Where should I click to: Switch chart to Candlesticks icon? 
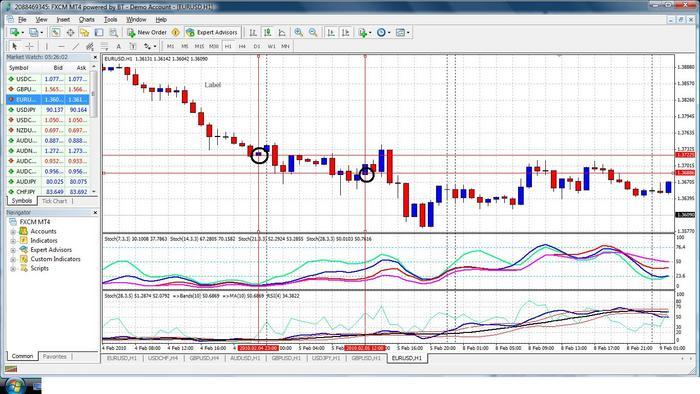click(x=267, y=32)
